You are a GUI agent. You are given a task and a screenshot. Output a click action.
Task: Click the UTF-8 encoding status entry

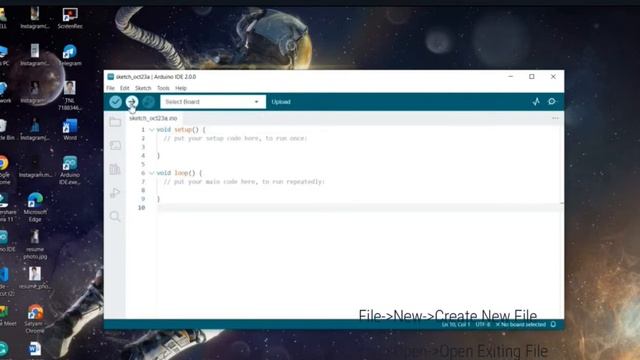(x=483, y=325)
